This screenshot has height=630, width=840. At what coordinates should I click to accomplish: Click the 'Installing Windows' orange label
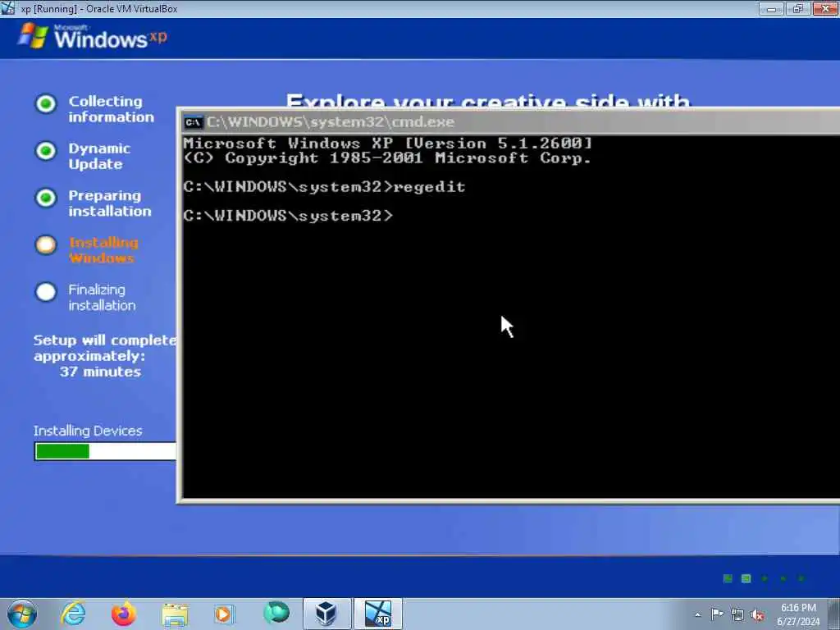pos(103,250)
